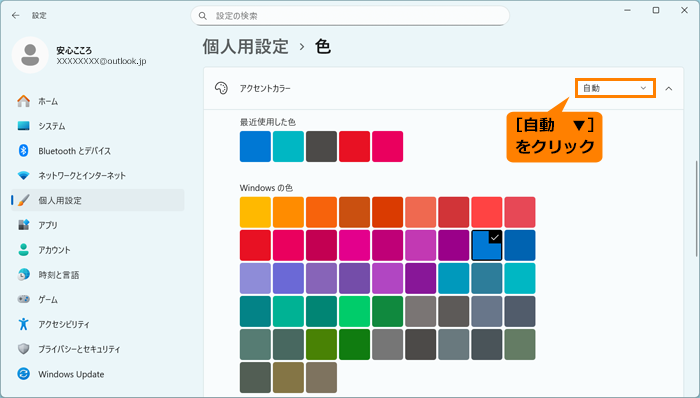Screen dimensions: 700x398
Task: Pick the blue recently used color
Action: pos(255,146)
